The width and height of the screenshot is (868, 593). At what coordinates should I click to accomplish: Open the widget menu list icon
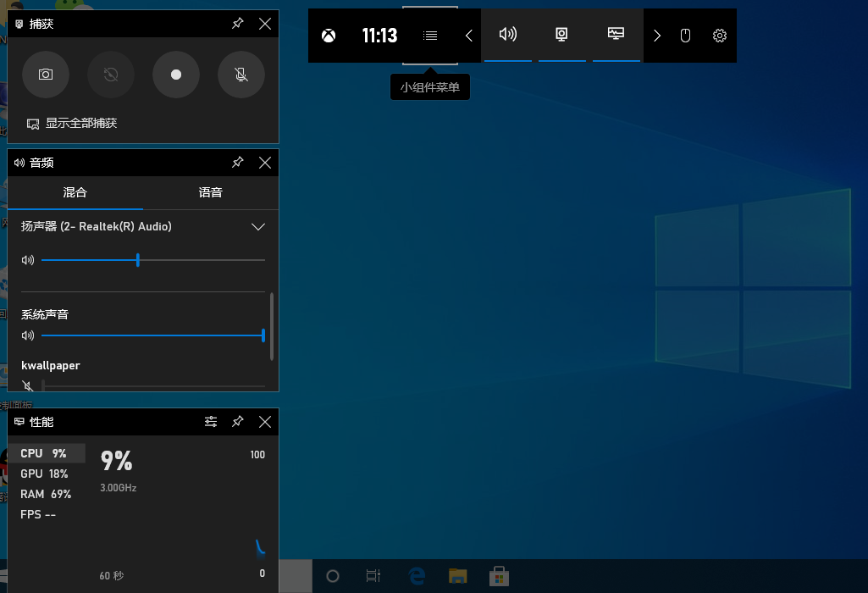click(x=430, y=36)
